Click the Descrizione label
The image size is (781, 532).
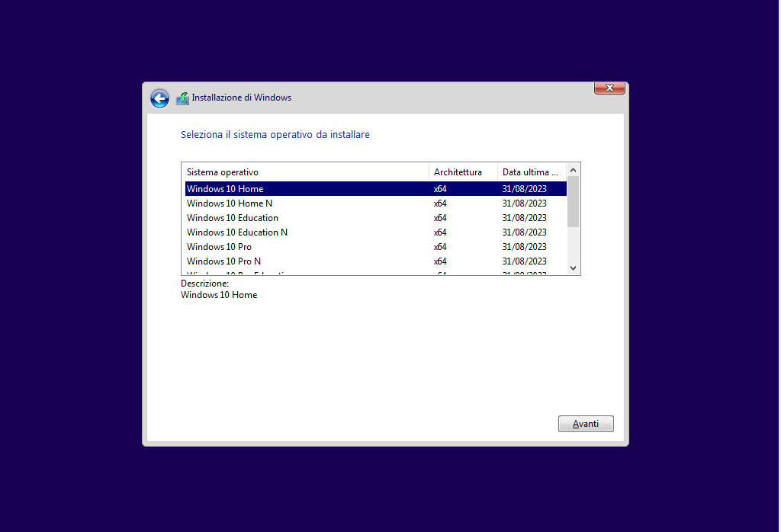(x=204, y=284)
